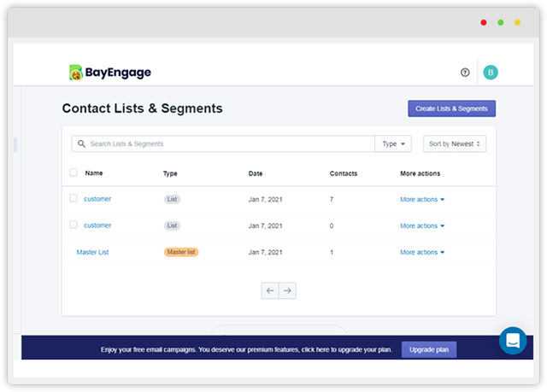Go to next page arrow
The width and height of the screenshot is (547, 392).
(x=287, y=290)
